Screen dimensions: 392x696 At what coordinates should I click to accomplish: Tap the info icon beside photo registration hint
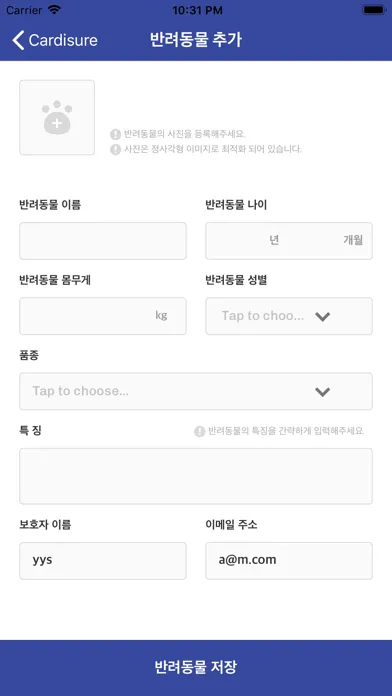pyautogui.click(x=115, y=134)
